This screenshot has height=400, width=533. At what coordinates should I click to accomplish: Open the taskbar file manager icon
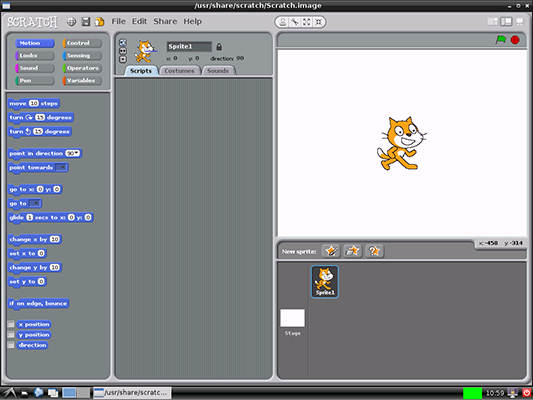click(x=24, y=393)
